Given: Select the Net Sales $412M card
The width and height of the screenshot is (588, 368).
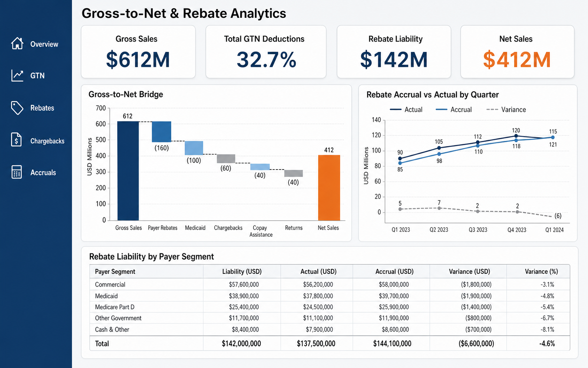Looking at the screenshot, I should point(517,52).
